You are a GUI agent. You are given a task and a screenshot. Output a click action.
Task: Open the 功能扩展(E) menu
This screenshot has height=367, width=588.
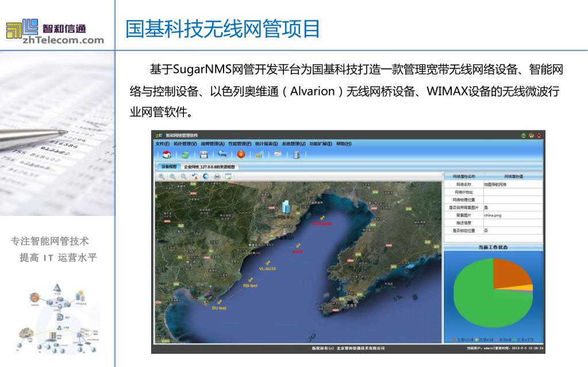[x=321, y=144]
